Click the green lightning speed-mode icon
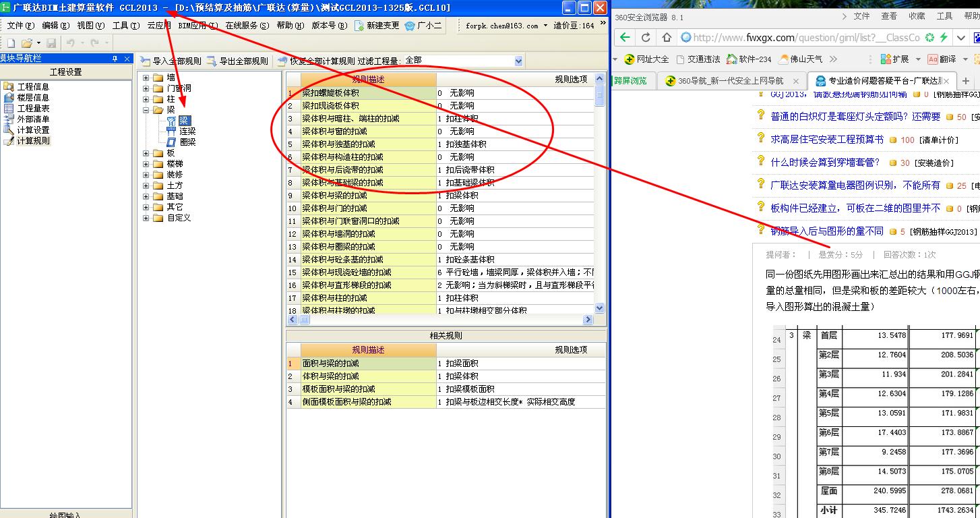Viewport: 980px width, 518px height. point(944,38)
